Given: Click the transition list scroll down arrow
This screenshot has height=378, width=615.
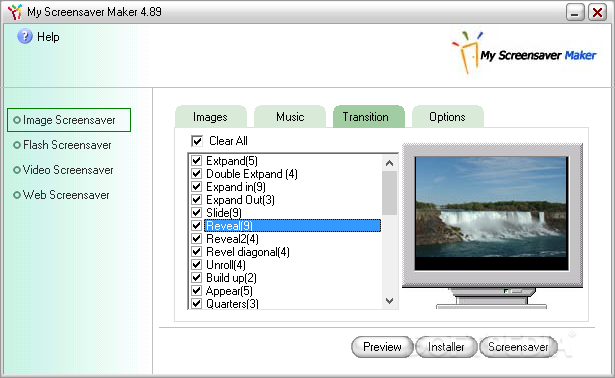Looking at the screenshot, I should 389,301.
